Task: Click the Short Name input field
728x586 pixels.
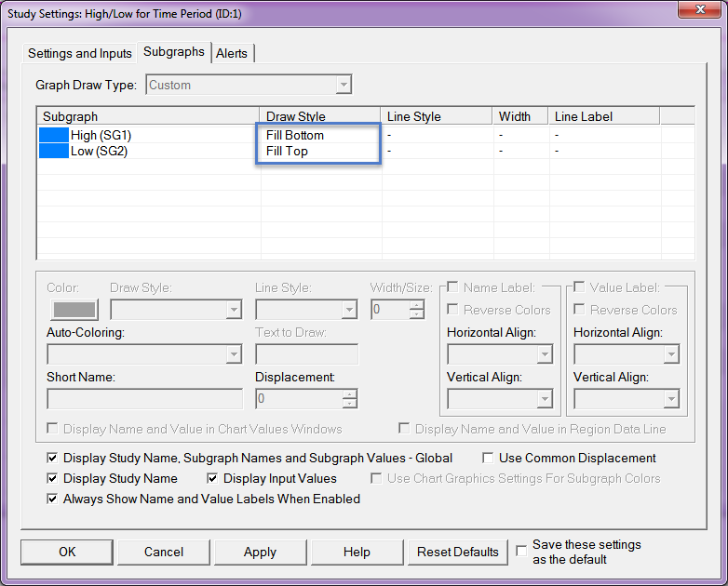Action: 144,399
